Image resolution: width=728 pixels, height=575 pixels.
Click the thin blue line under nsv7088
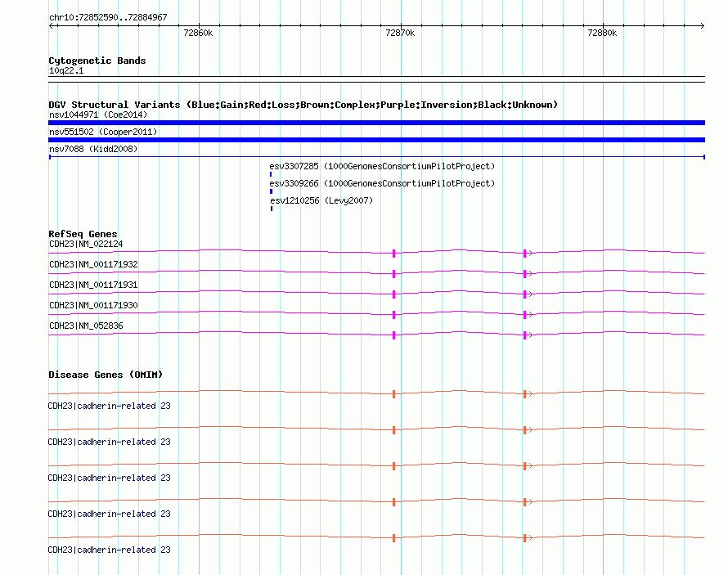point(377,157)
